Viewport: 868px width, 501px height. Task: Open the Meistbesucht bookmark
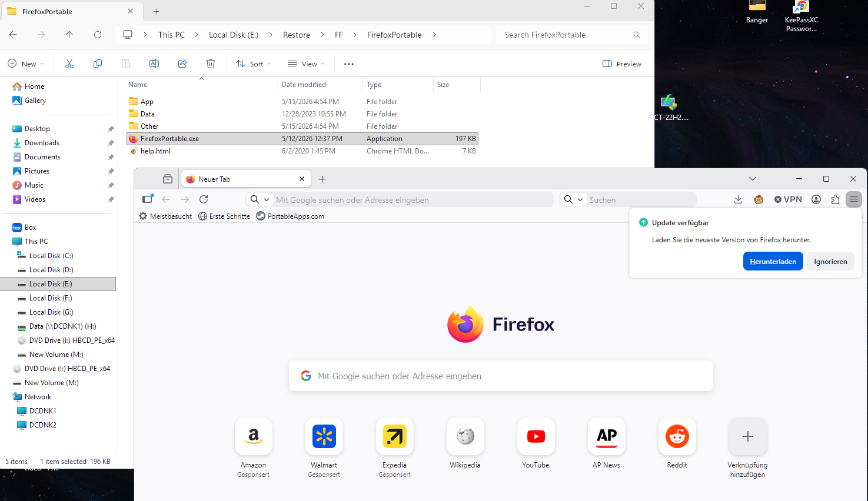coord(165,216)
